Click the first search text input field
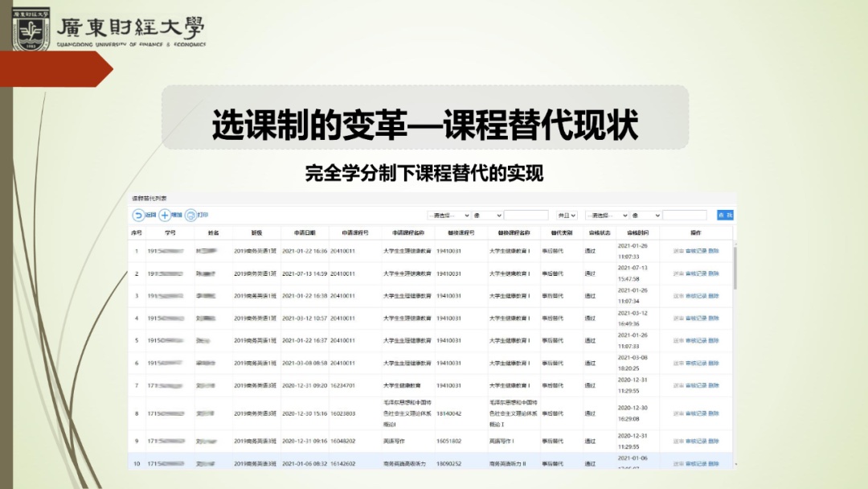The height and width of the screenshot is (489, 868). [x=526, y=216]
